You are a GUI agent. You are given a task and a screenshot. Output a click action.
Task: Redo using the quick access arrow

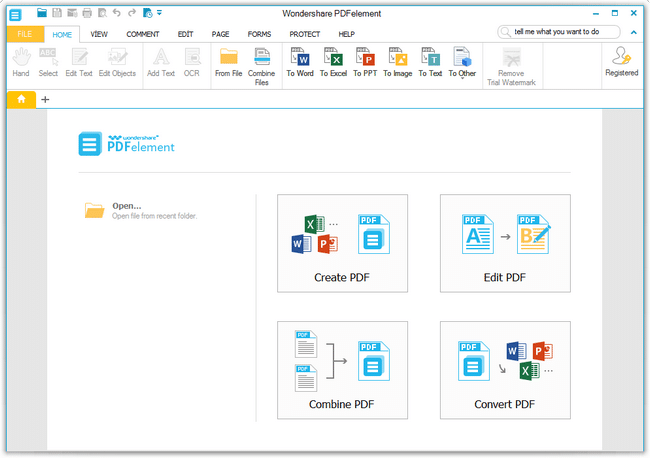pyautogui.click(x=132, y=13)
